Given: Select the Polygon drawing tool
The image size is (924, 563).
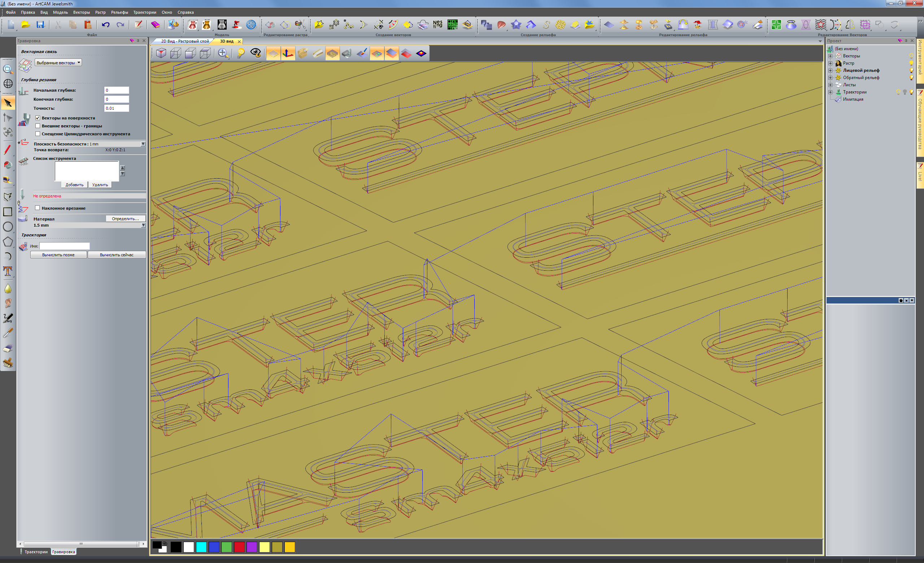Looking at the screenshot, I should pos(8,242).
